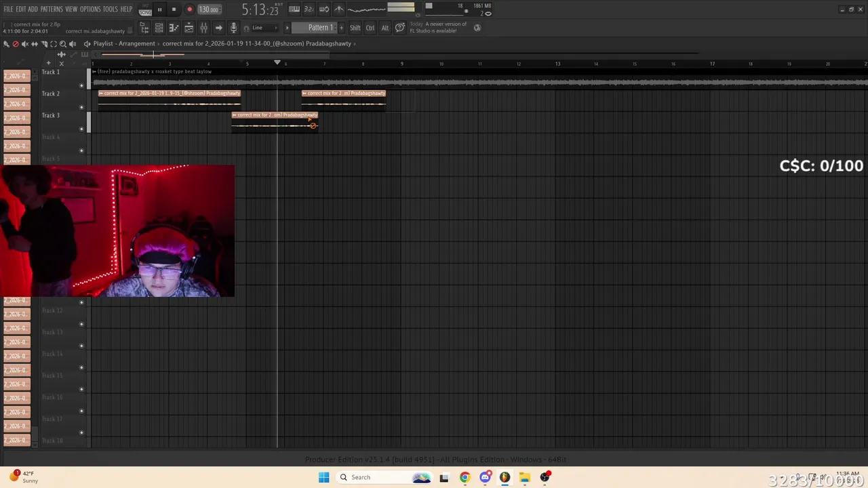Screen dimensions: 868x488
Task: Toggle the Track 15 mute switch
Action: click(81, 389)
